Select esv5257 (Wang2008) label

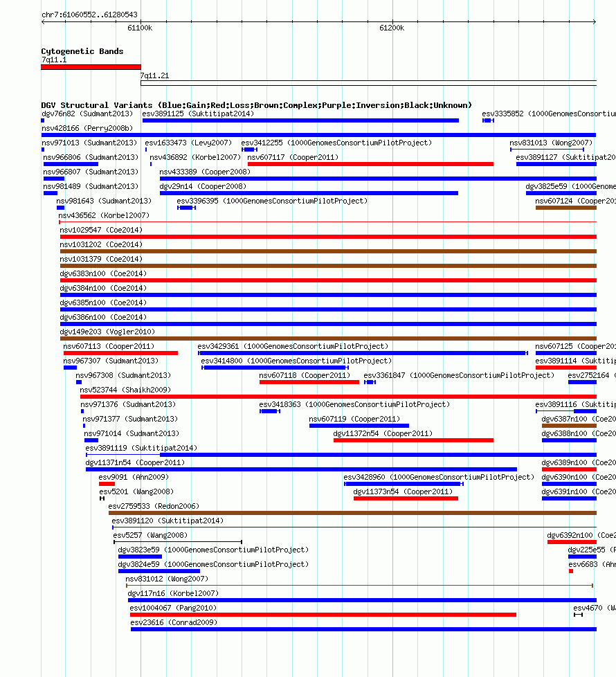[x=150, y=535]
